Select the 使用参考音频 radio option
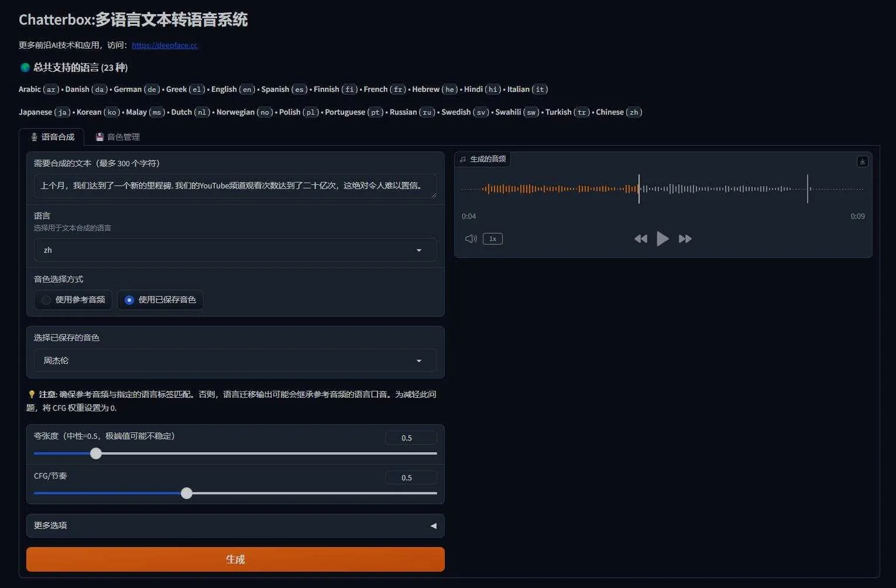Screen dimensions: 896x588 (46, 300)
